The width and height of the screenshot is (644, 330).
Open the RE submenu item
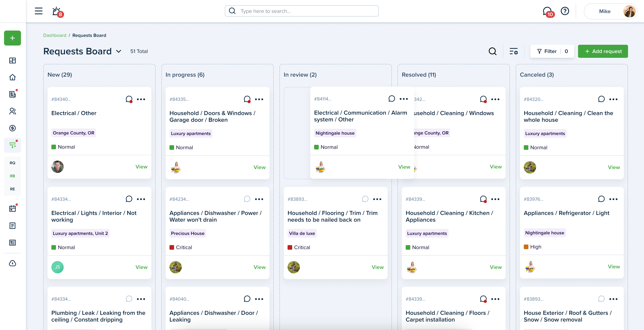tap(13, 189)
